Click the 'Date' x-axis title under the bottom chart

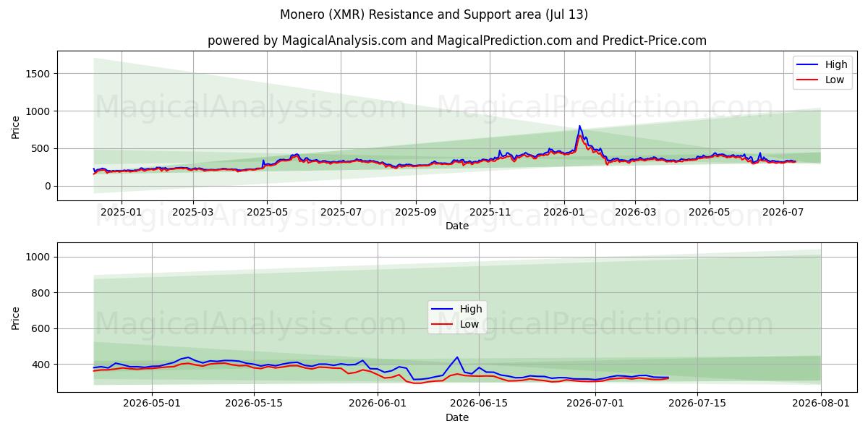[x=457, y=418]
